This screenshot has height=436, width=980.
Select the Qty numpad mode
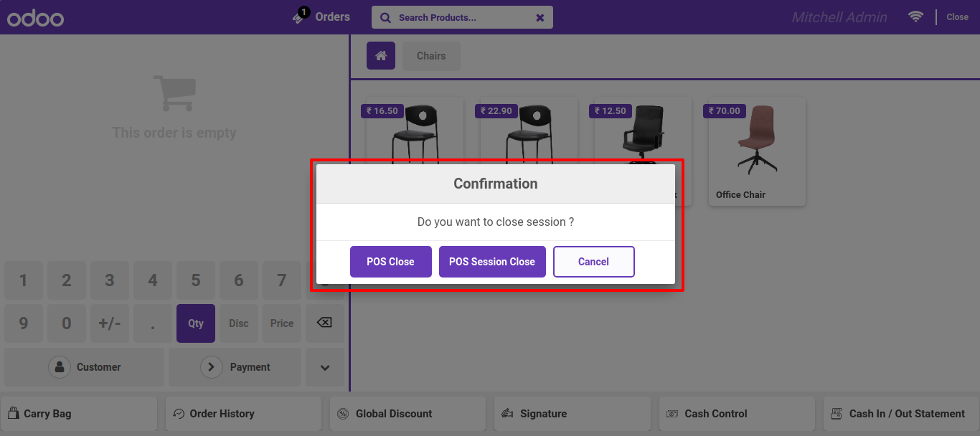tap(196, 323)
